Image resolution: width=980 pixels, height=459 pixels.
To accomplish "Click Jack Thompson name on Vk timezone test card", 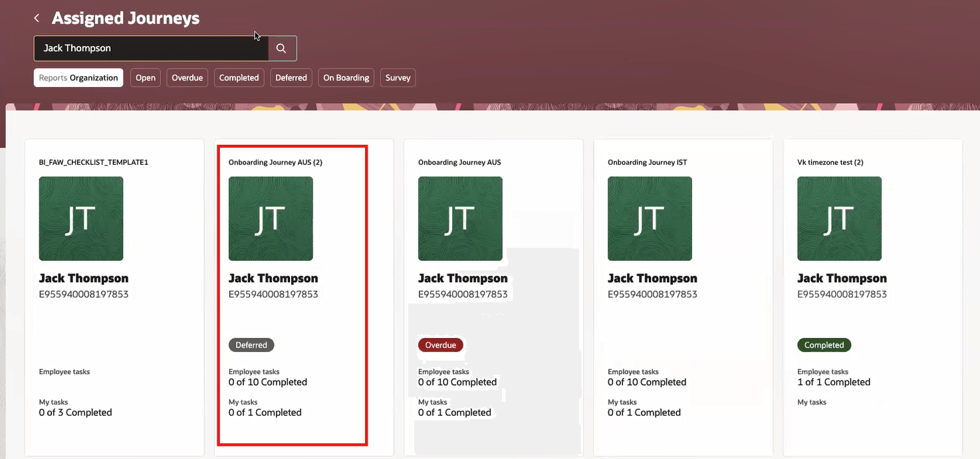I will [842, 278].
